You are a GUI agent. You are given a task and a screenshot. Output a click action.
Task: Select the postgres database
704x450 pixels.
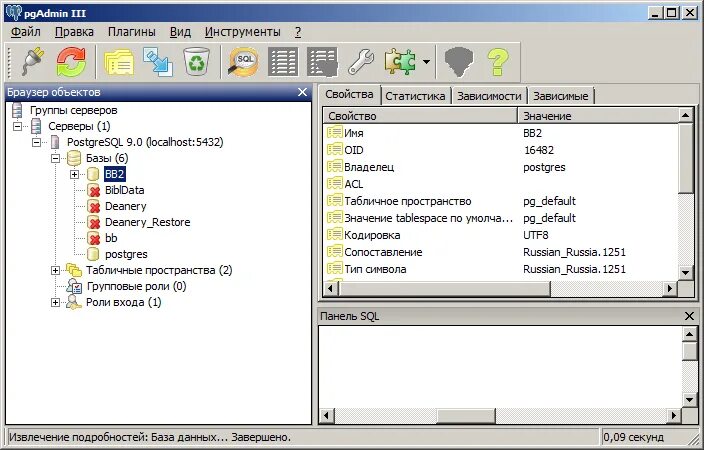(x=126, y=254)
